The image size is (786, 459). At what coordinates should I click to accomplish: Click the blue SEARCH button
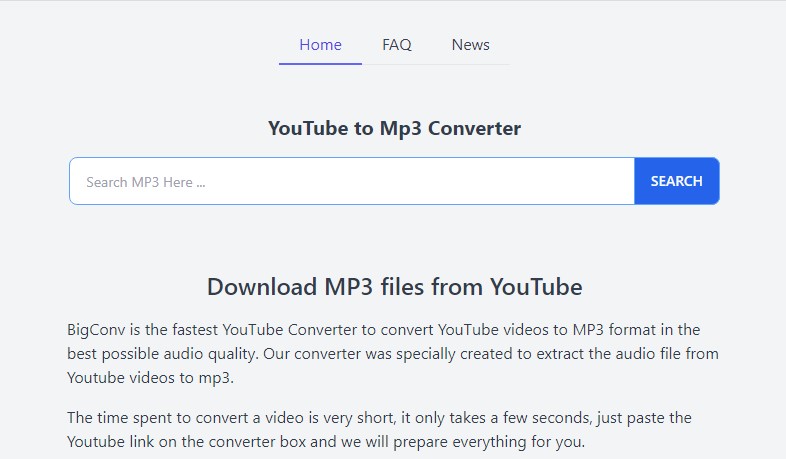[x=677, y=181]
